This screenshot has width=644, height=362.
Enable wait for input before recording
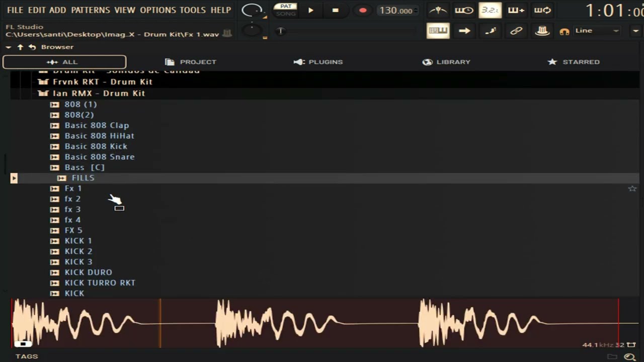pos(464,10)
